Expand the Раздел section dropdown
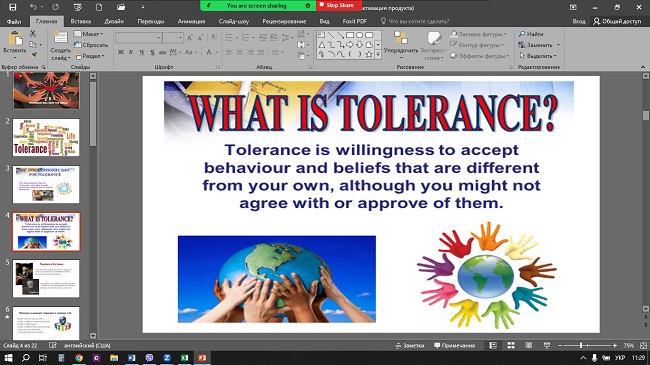The image size is (650, 365). 90,56
